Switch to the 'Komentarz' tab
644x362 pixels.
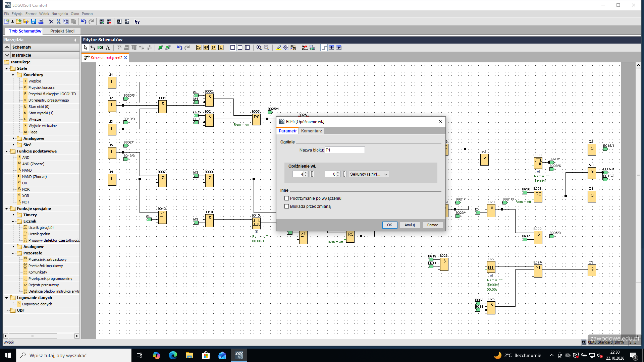coord(311,131)
